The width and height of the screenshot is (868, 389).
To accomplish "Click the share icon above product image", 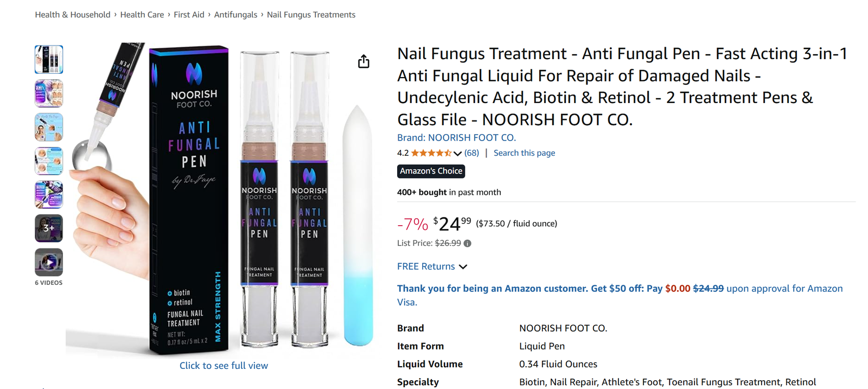I will point(363,61).
